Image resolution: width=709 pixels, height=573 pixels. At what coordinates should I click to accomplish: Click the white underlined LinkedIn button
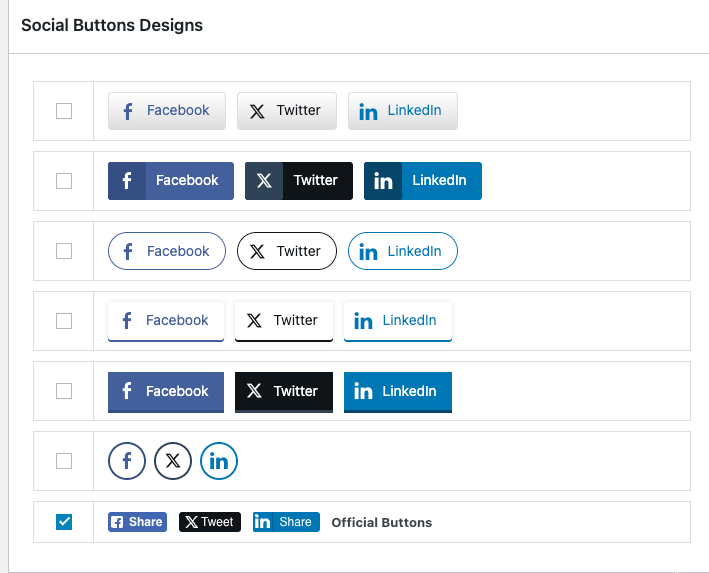tap(398, 322)
